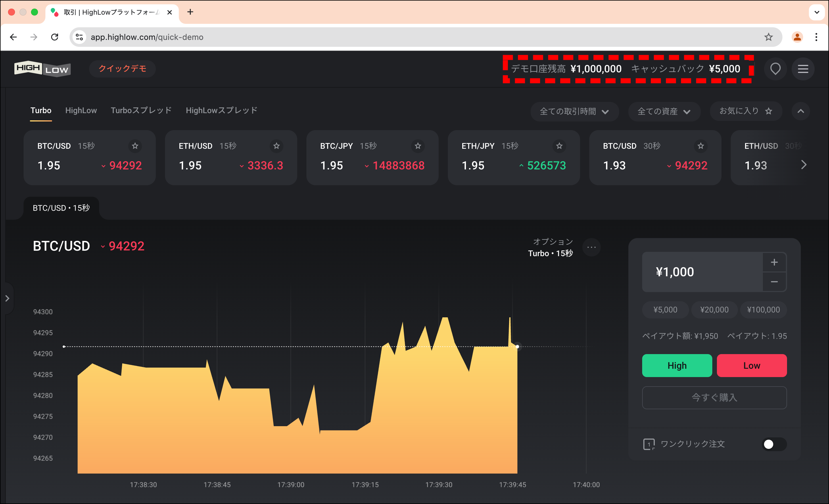Click the hamburger menu icon
The image size is (829, 504).
803,69
